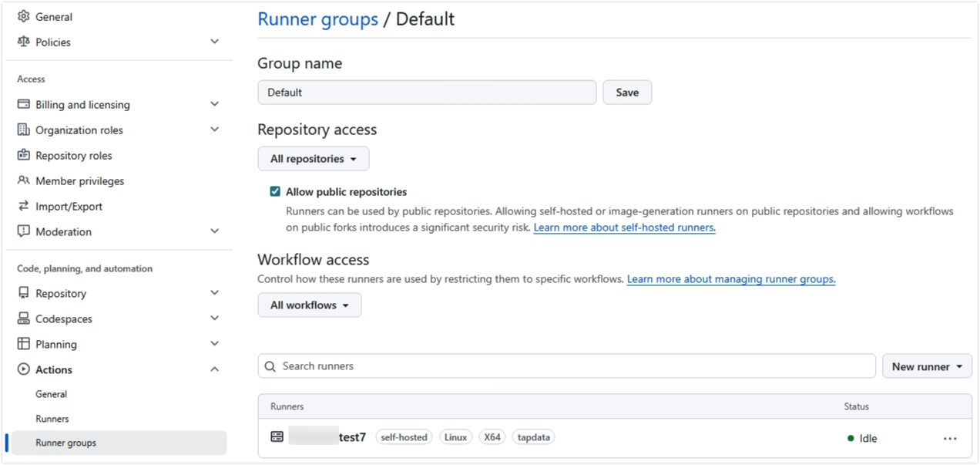Click the Allow public repositories label text
980x465 pixels.
pyautogui.click(x=346, y=191)
